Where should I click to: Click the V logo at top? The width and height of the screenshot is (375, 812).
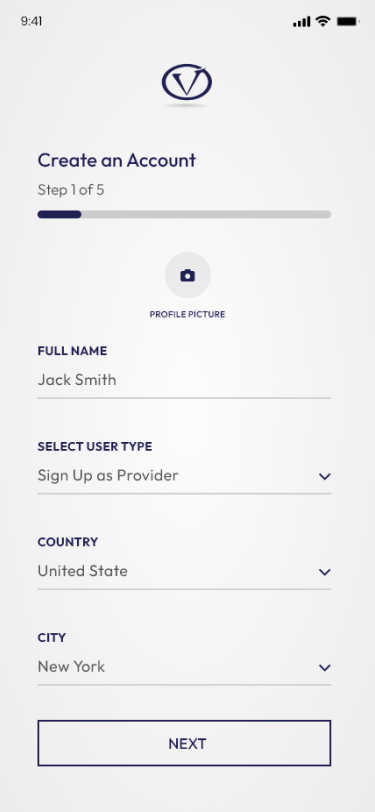tap(187, 82)
